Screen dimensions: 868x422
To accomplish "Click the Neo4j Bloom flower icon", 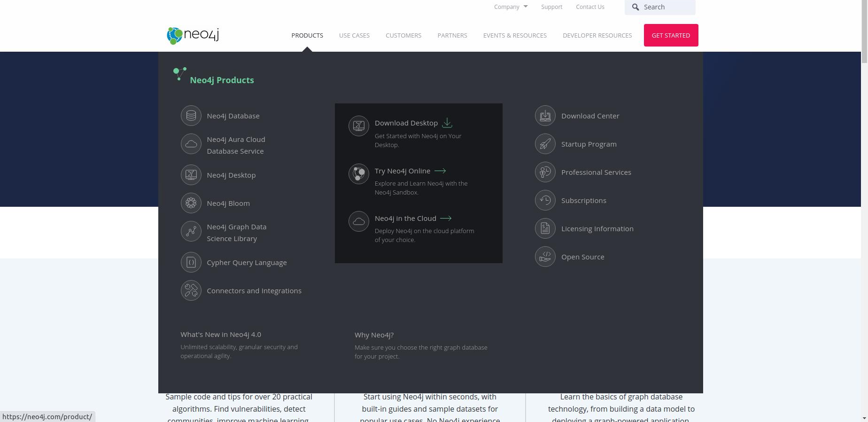I will (191, 203).
